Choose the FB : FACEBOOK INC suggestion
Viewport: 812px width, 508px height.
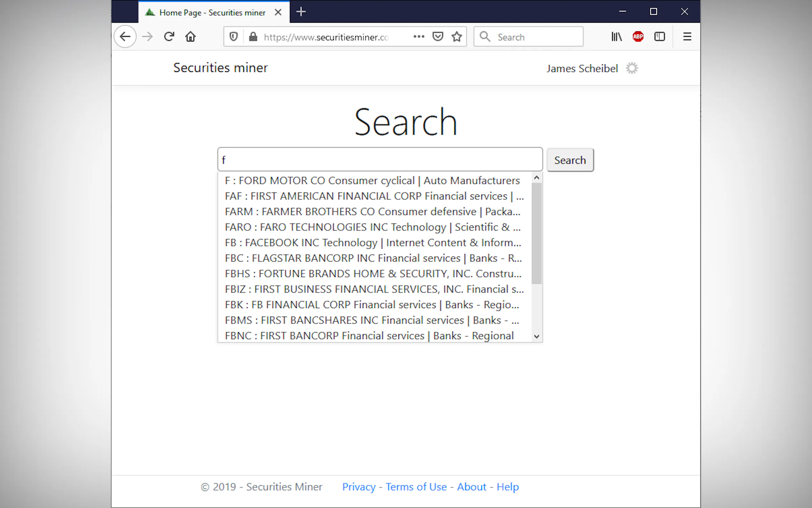point(373,242)
